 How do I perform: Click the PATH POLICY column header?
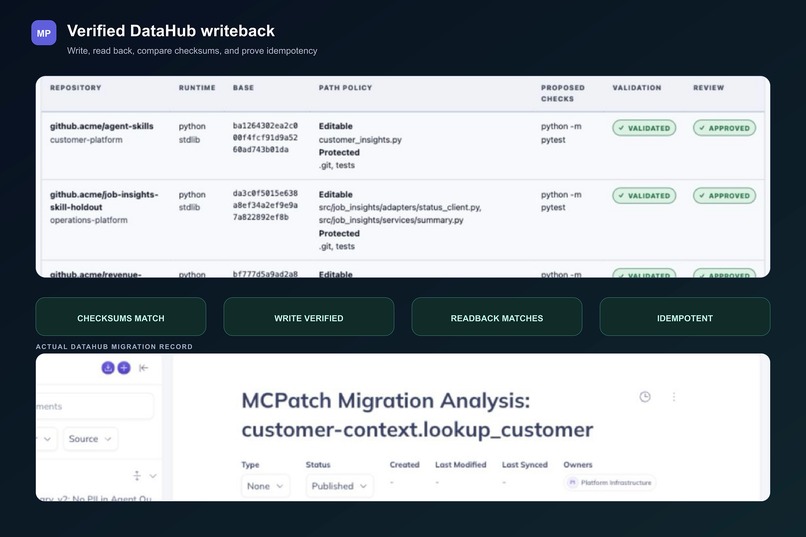pyautogui.click(x=345, y=88)
